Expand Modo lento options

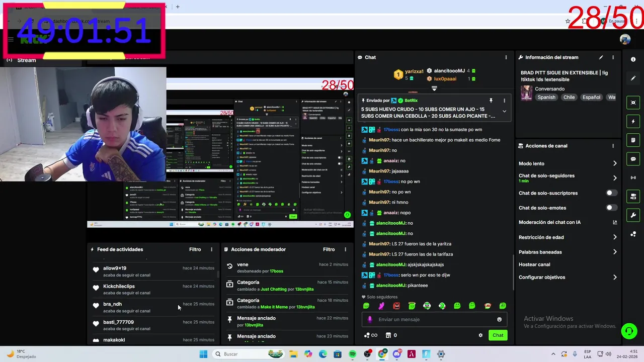coord(614,163)
